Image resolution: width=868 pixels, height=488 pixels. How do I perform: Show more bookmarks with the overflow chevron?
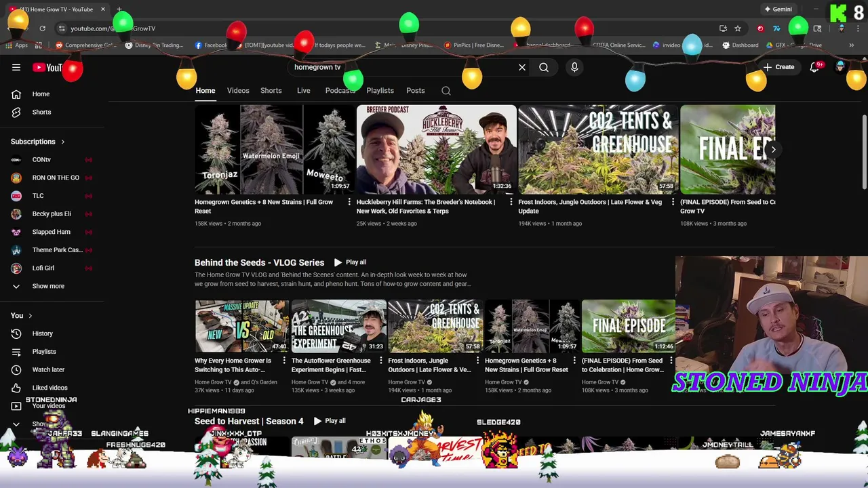coord(852,45)
